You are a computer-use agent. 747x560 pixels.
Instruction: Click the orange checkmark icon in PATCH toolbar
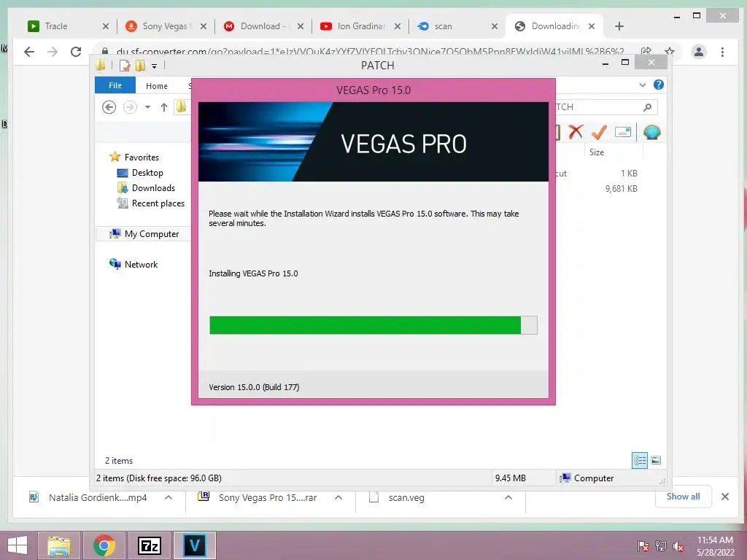599,132
